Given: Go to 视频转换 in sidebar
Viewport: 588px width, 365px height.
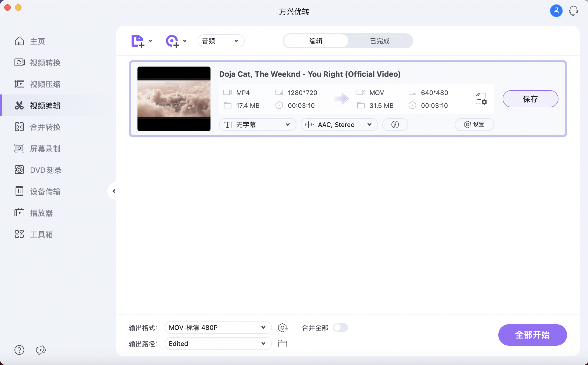Looking at the screenshot, I should tap(37, 63).
